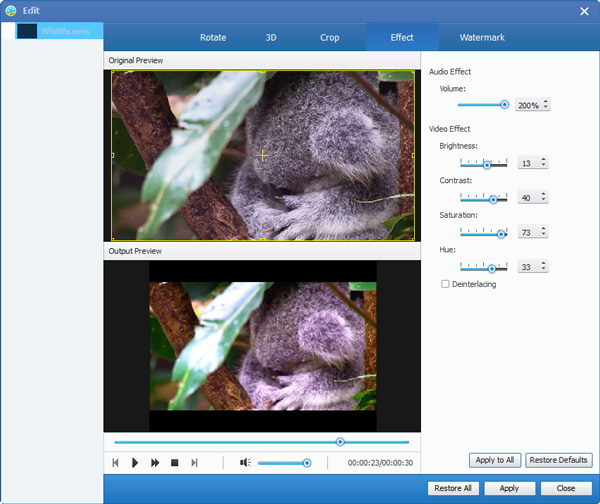Mute the preview speaker icon
600x504 pixels.
point(245,463)
